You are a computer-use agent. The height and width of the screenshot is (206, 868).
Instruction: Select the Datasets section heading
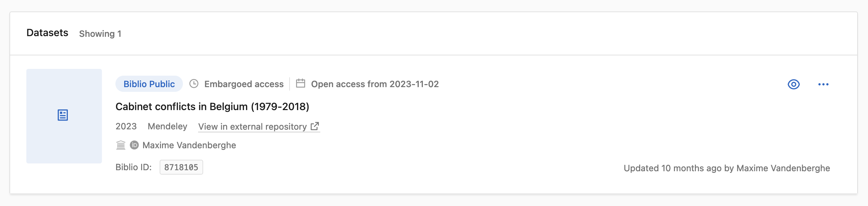pyautogui.click(x=47, y=33)
